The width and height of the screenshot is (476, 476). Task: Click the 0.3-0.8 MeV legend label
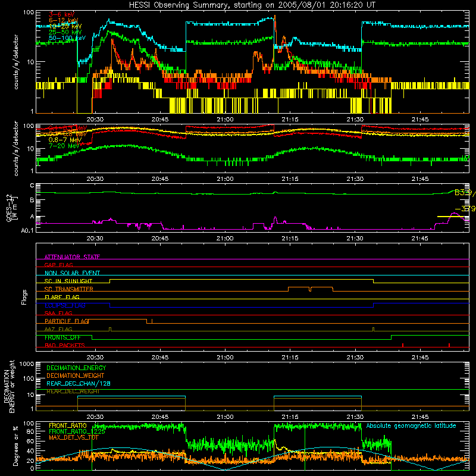click(x=68, y=134)
